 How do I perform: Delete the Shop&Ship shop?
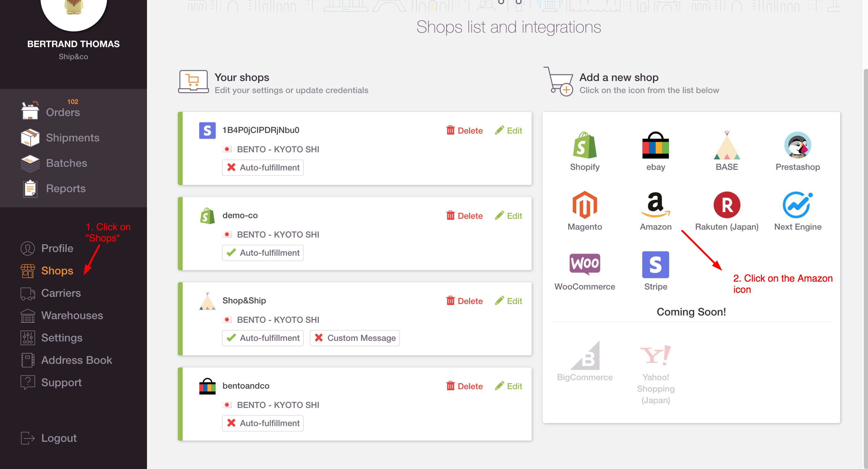click(x=464, y=301)
